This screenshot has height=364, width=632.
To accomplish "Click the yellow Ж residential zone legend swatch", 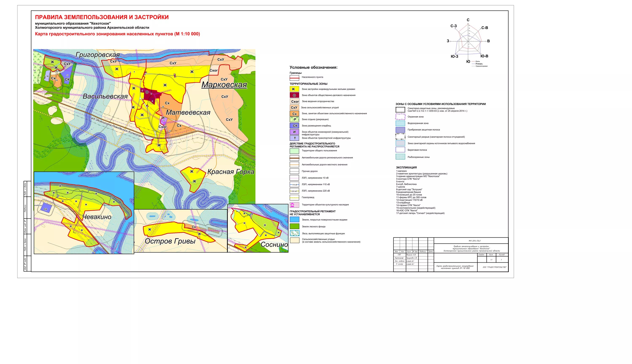I will click(x=294, y=89).
